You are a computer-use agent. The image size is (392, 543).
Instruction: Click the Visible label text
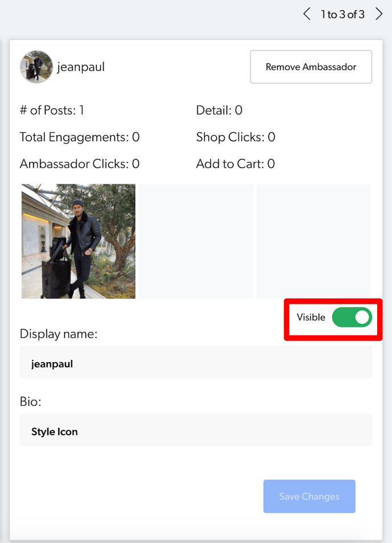(x=311, y=317)
